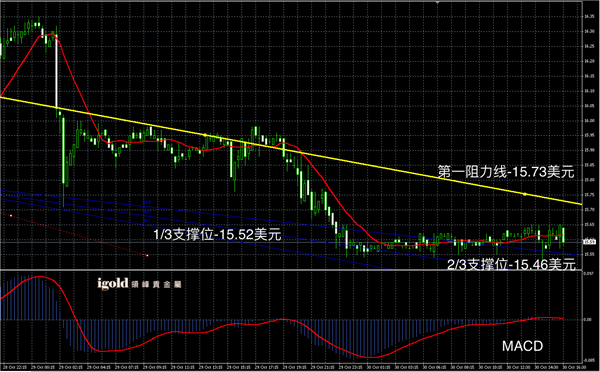This screenshot has width=600, height=372.
Task: Select the yellow trendline's left anchor point
Action: [205, 135]
